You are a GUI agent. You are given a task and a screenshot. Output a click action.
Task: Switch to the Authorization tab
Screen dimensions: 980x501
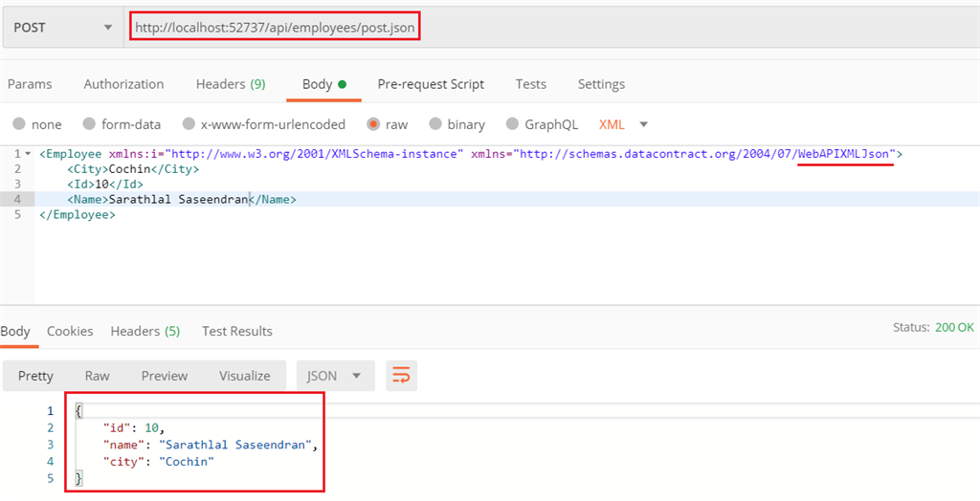[123, 84]
